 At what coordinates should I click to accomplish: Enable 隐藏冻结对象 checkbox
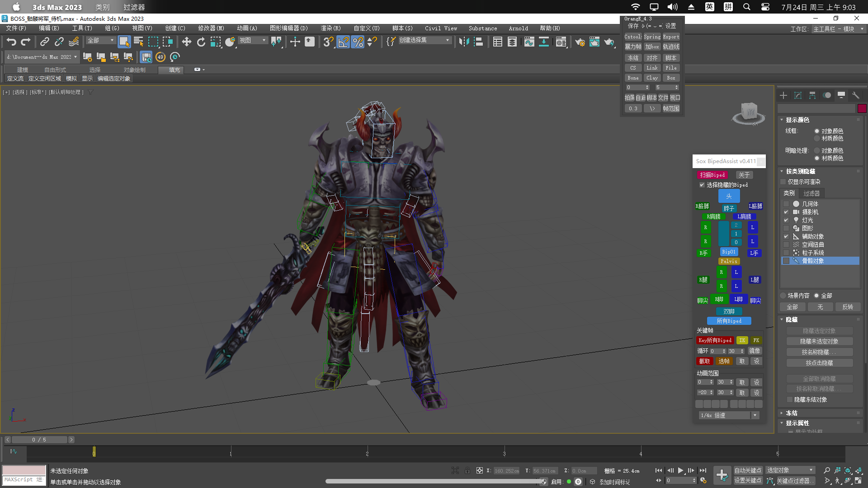(790, 399)
